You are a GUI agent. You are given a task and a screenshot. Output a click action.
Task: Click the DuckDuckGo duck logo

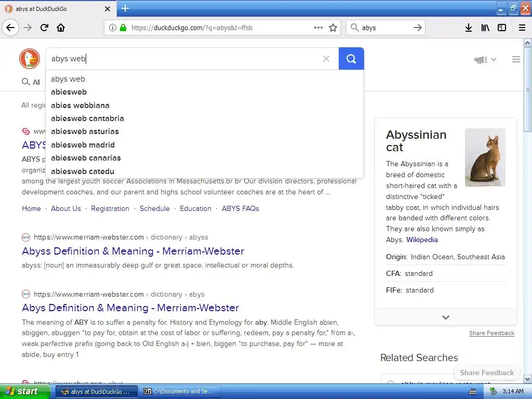30,58
